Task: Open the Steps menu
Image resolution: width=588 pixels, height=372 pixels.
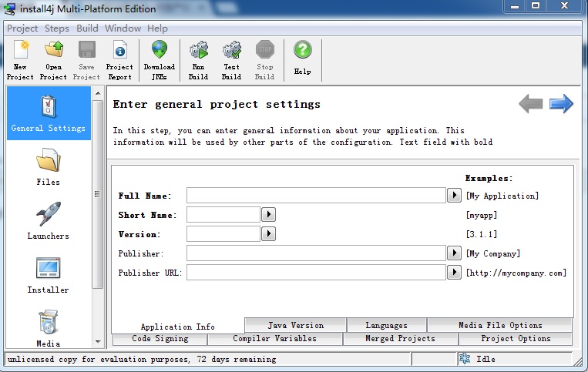Action: click(x=57, y=28)
